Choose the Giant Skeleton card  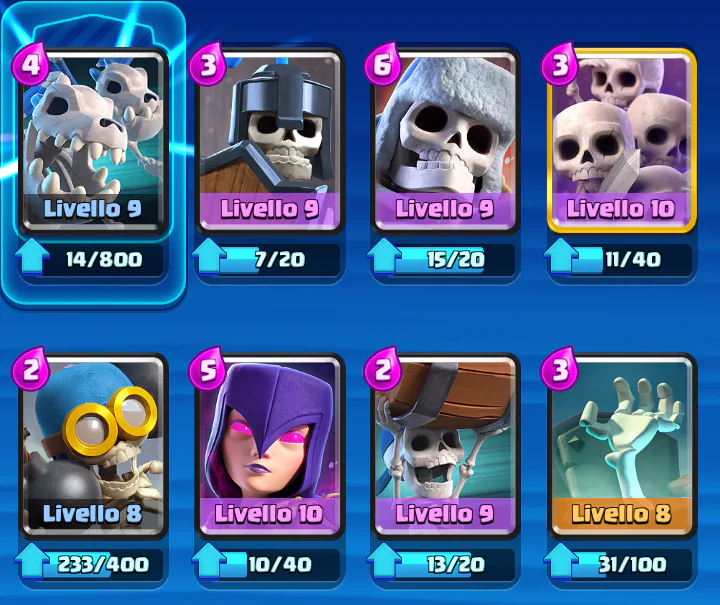tap(444, 141)
